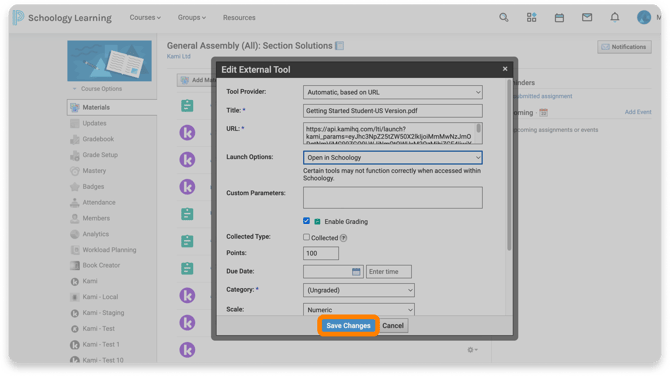This screenshot has height=376, width=670.
Task: Select Kami - Local in sidebar
Action: click(x=100, y=297)
